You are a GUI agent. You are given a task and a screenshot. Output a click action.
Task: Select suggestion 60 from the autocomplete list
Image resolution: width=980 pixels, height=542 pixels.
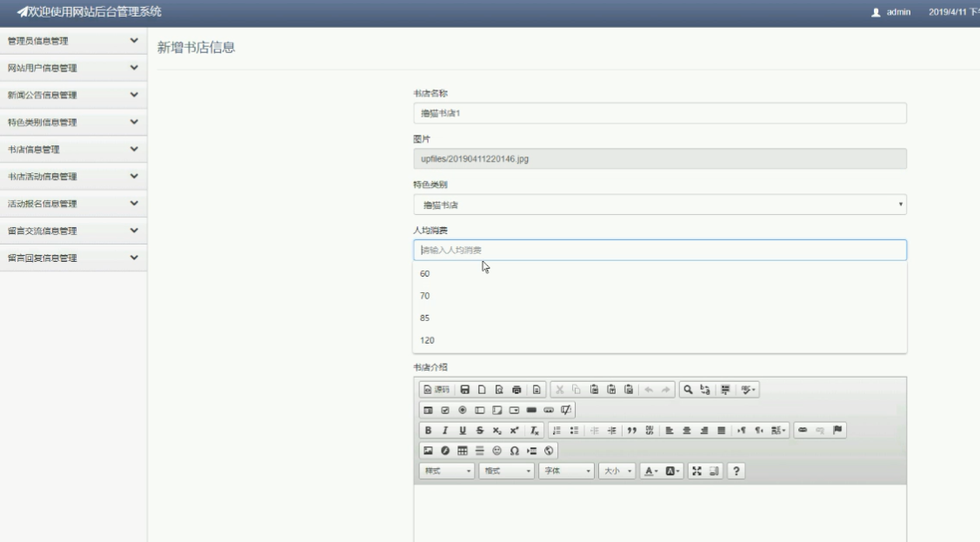660,274
